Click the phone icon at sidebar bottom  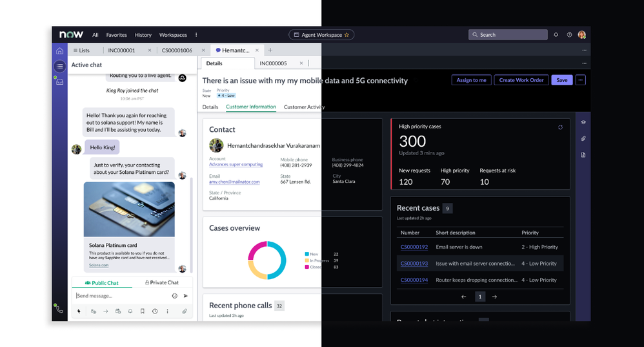pos(59,310)
